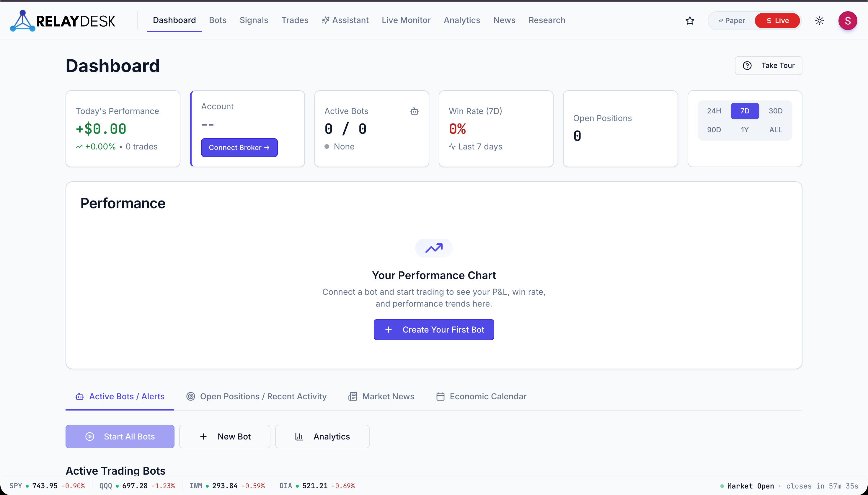Image resolution: width=868 pixels, height=495 pixels.
Task: Open the Trades nav item
Action: 295,20
